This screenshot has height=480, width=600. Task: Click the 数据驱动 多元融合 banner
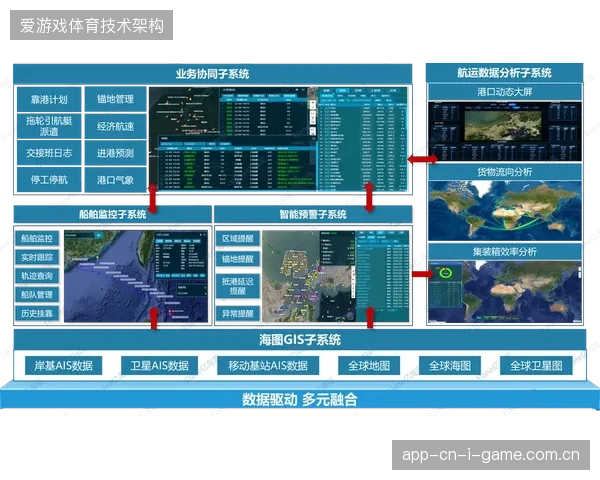pos(300,399)
